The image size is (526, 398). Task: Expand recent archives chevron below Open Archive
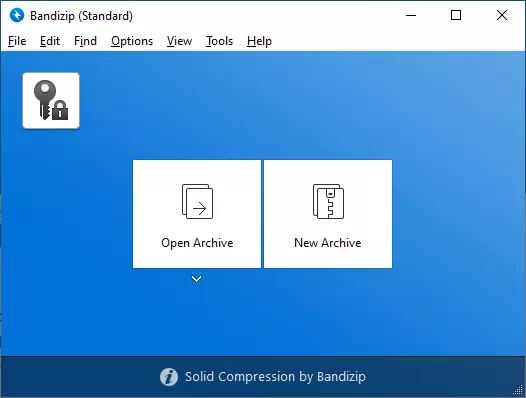pos(197,279)
